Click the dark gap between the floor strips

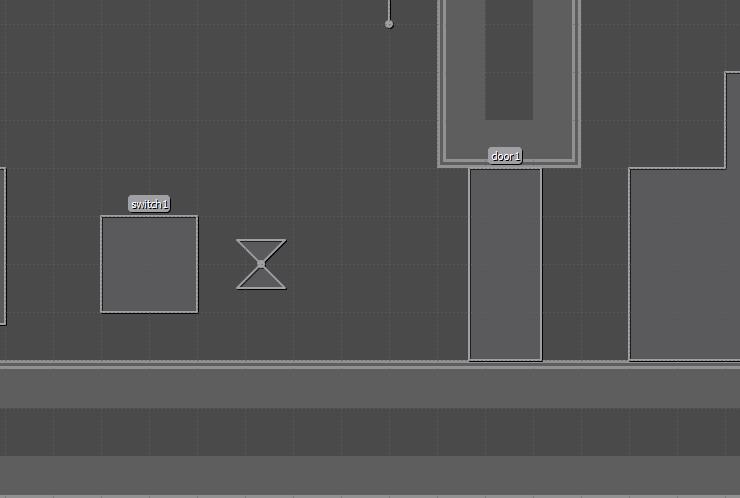(370, 432)
